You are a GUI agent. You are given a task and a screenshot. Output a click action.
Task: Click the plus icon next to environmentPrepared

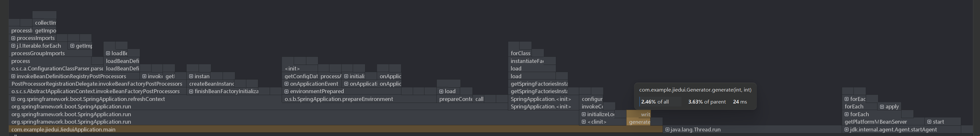tap(287, 92)
